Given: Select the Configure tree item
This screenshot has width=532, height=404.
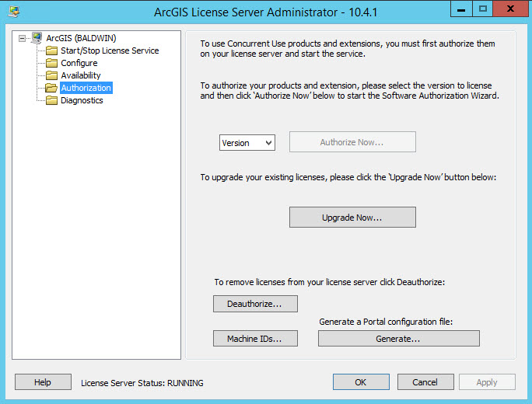Looking at the screenshot, I should coord(79,63).
